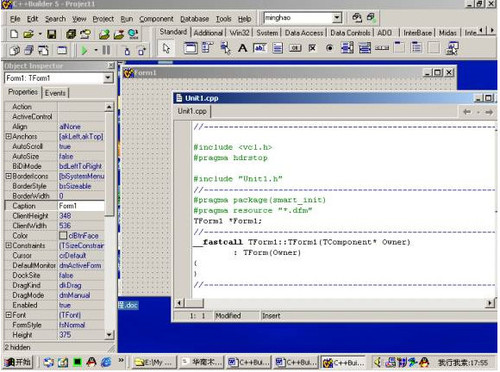Click the New file icon
The height and width of the screenshot is (372, 500).
(14, 34)
